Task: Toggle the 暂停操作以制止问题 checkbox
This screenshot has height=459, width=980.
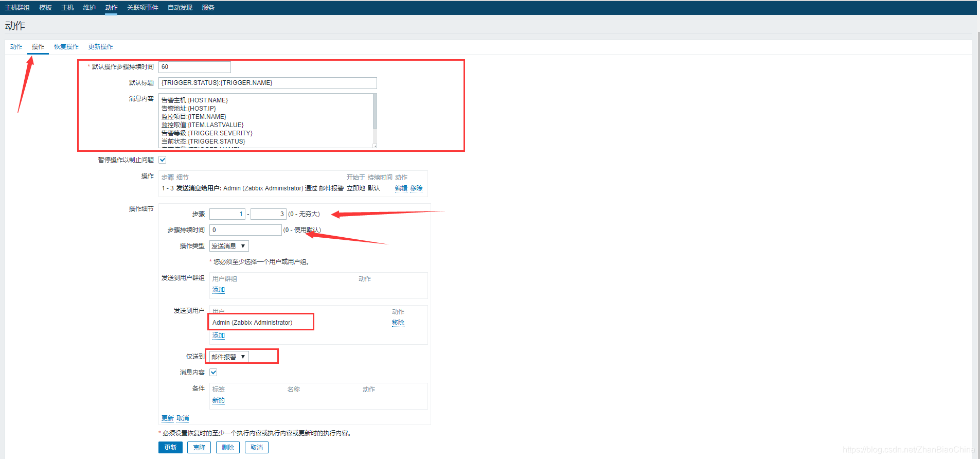Action: click(x=163, y=160)
